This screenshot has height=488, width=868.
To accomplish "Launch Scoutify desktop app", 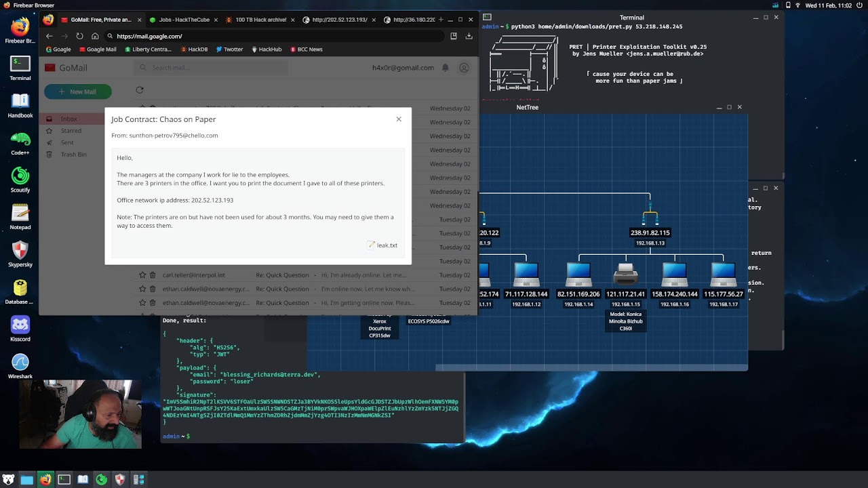I will tap(20, 180).
